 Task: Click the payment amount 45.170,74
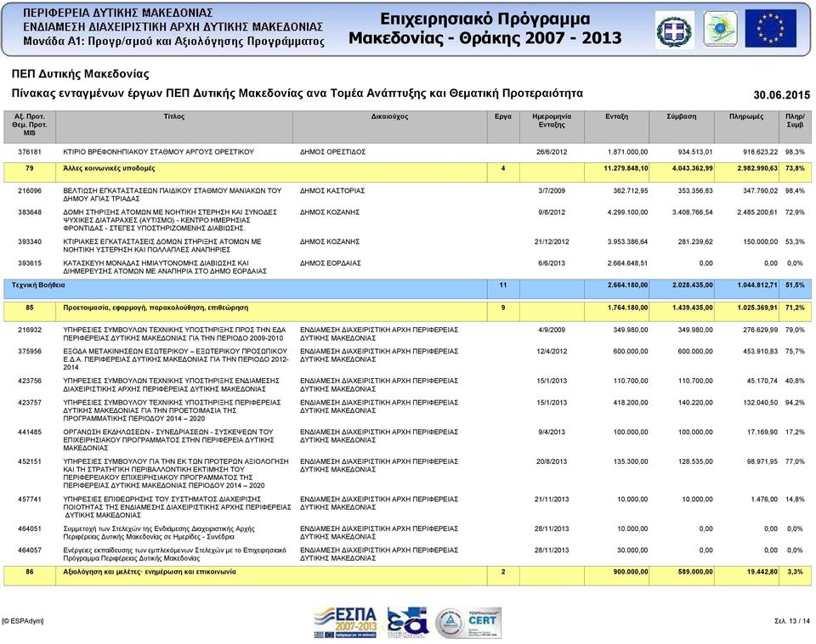point(762,381)
